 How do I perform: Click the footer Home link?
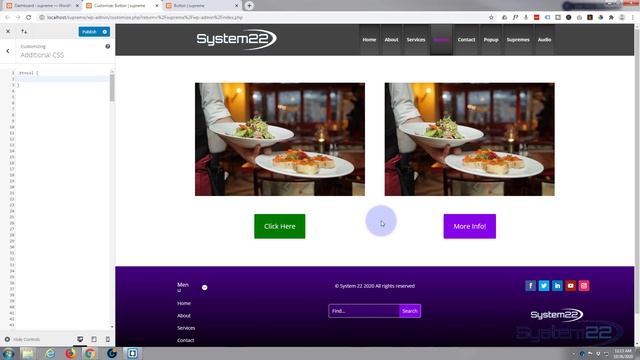click(184, 303)
